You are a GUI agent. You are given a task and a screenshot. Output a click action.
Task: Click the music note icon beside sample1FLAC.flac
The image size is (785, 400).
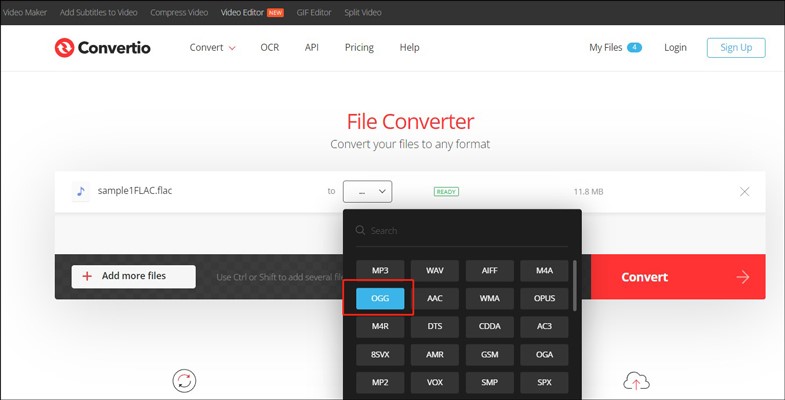tap(81, 191)
